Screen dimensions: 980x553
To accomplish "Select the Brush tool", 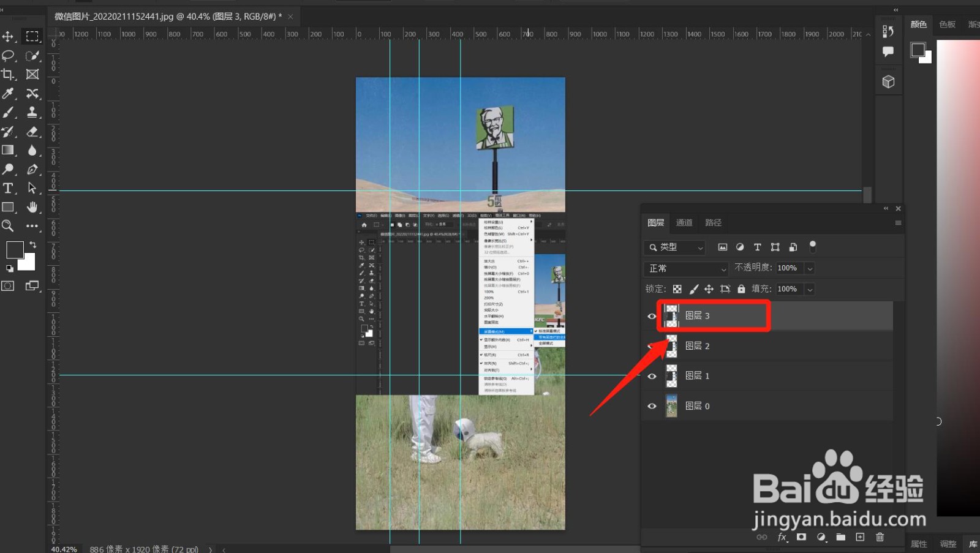I will coord(8,113).
